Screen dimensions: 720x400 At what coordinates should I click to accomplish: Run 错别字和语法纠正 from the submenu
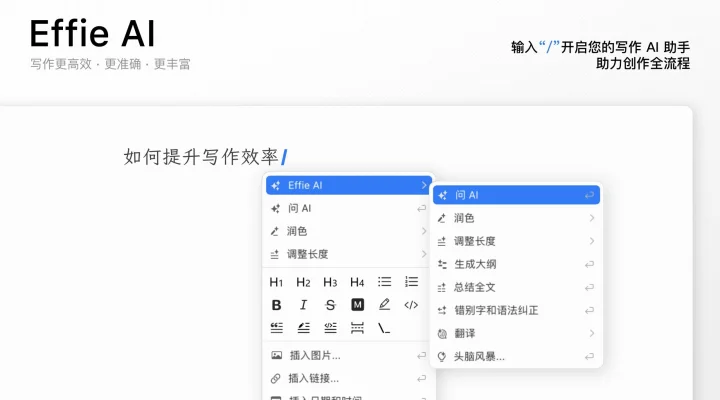pyautogui.click(x=516, y=310)
